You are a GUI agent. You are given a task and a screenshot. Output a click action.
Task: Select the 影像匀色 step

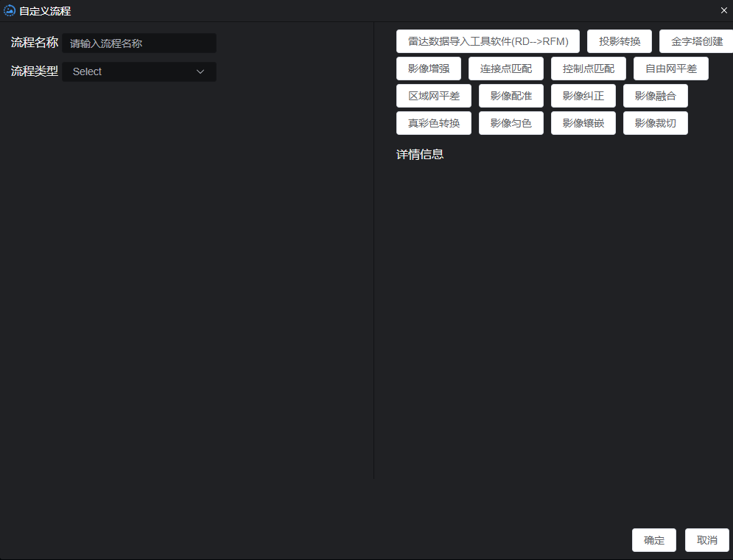[x=511, y=123]
